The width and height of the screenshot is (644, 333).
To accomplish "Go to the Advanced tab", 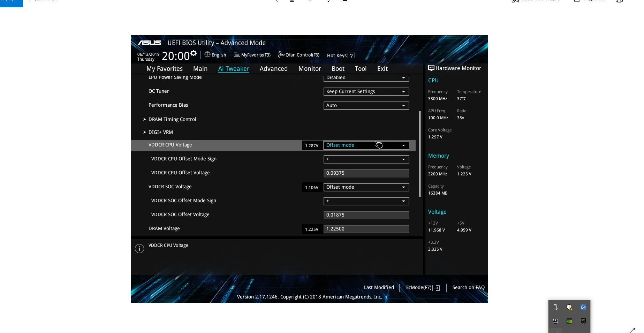I will pyautogui.click(x=274, y=69).
